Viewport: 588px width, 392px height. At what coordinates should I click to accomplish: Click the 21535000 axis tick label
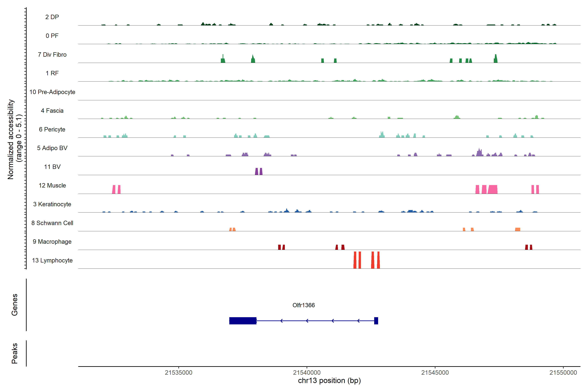click(179, 373)
